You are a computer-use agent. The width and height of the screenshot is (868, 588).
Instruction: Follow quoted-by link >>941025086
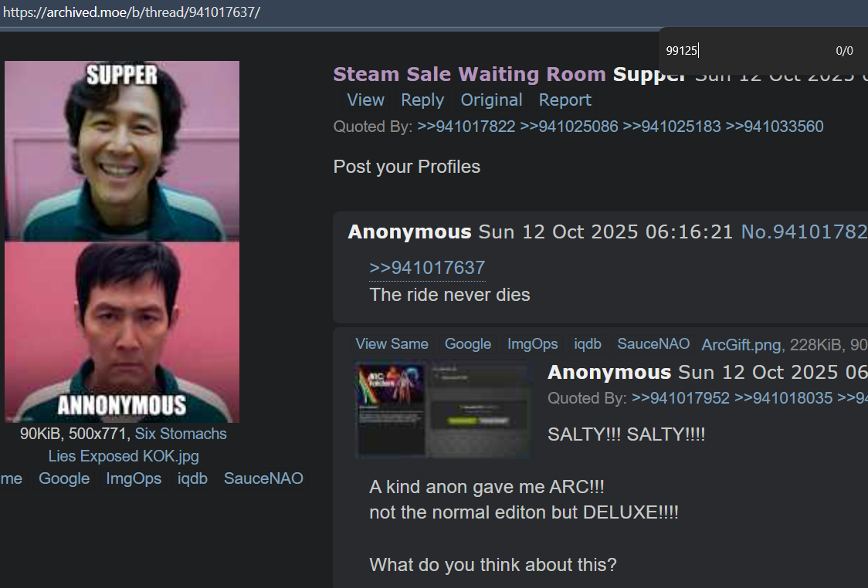tap(569, 127)
